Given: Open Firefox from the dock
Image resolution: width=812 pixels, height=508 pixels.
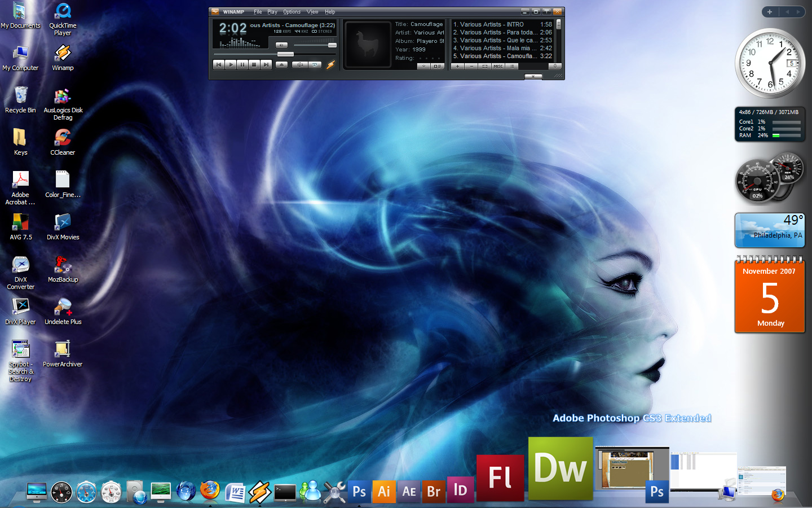Looking at the screenshot, I should [x=210, y=491].
